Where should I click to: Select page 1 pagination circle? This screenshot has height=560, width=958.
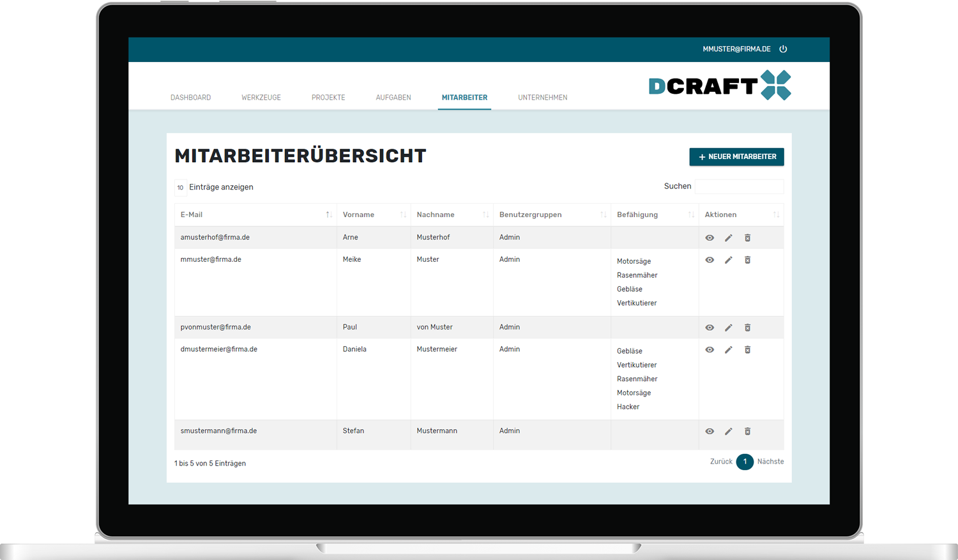745,462
